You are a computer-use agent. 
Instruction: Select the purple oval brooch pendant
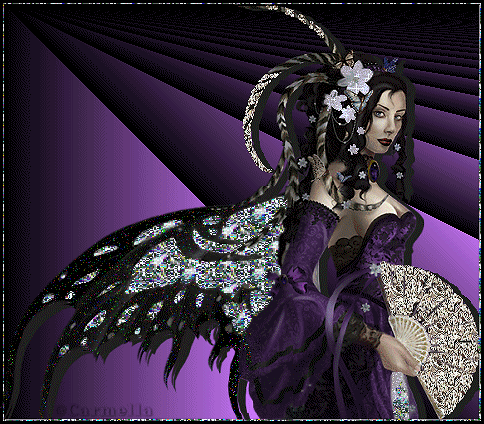(374, 170)
